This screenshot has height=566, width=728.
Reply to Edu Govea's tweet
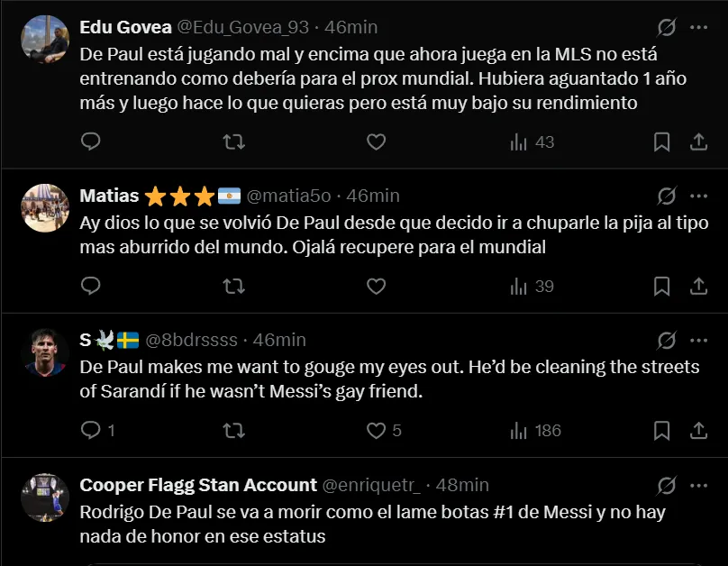91,141
